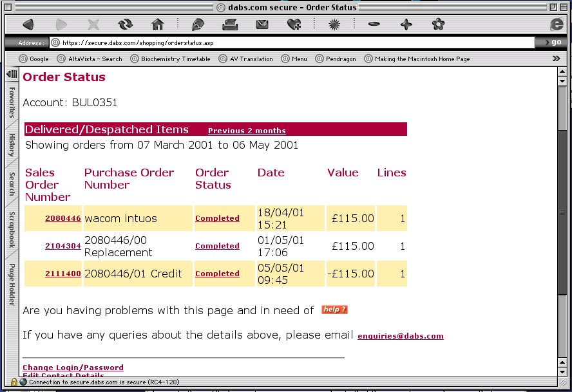572x392 pixels.
Task: Stop loading with the X icon
Action: tap(93, 25)
